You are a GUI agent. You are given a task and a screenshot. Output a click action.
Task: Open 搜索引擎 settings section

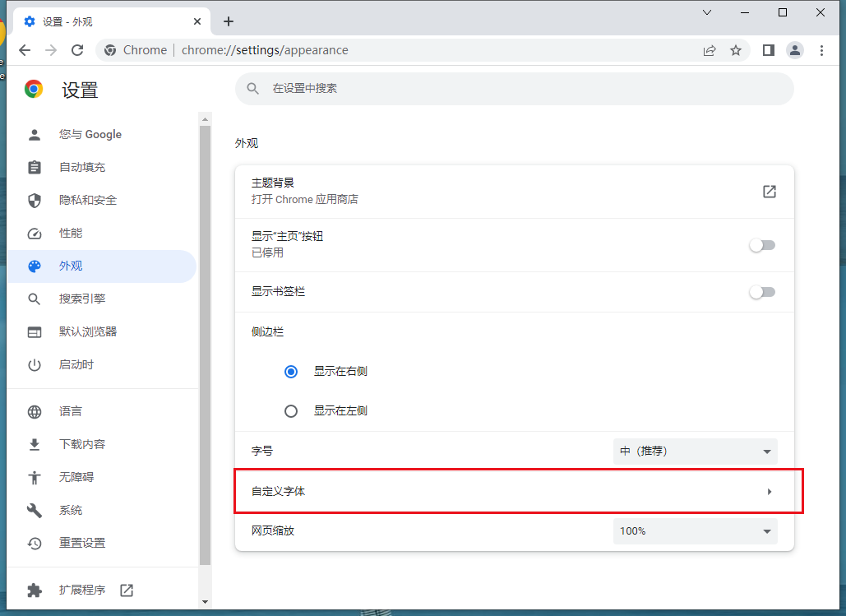tap(103, 299)
